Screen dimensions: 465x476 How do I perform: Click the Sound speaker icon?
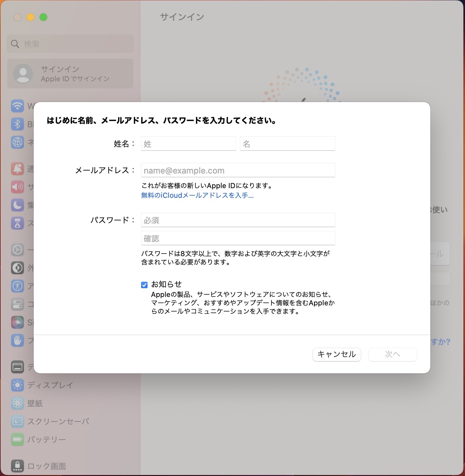(x=17, y=187)
